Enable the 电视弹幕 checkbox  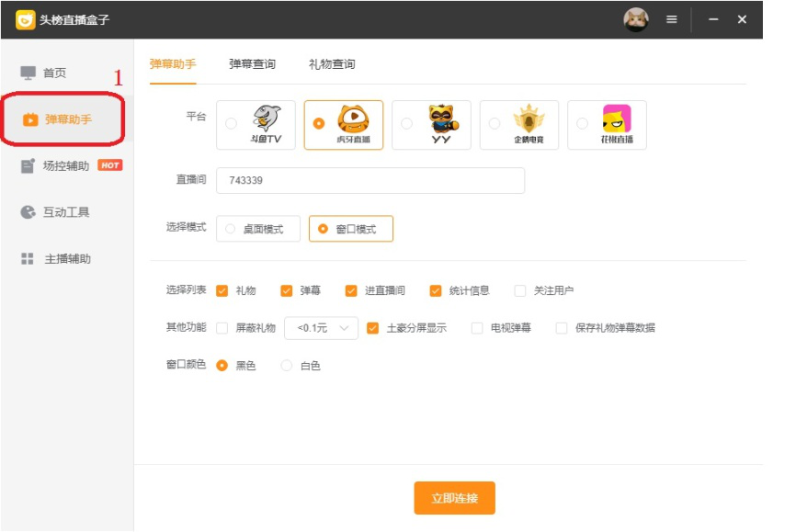[x=477, y=328]
